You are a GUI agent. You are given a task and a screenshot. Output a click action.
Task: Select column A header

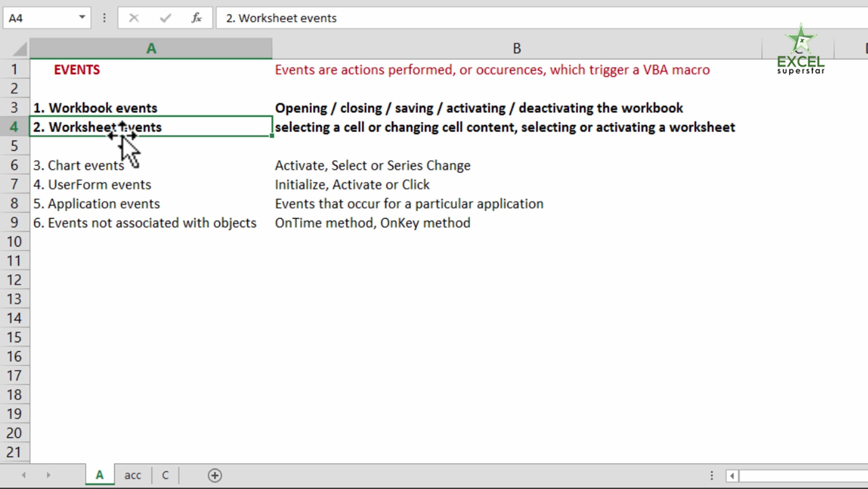tap(151, 48)
